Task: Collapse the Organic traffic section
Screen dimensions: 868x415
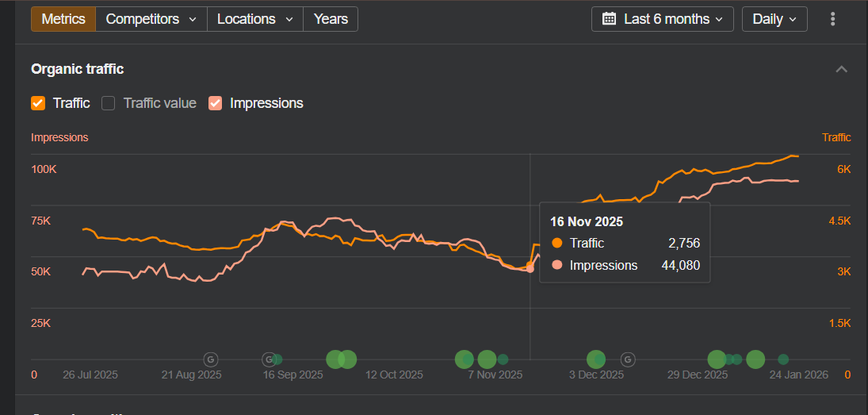Action: [842, 70]
